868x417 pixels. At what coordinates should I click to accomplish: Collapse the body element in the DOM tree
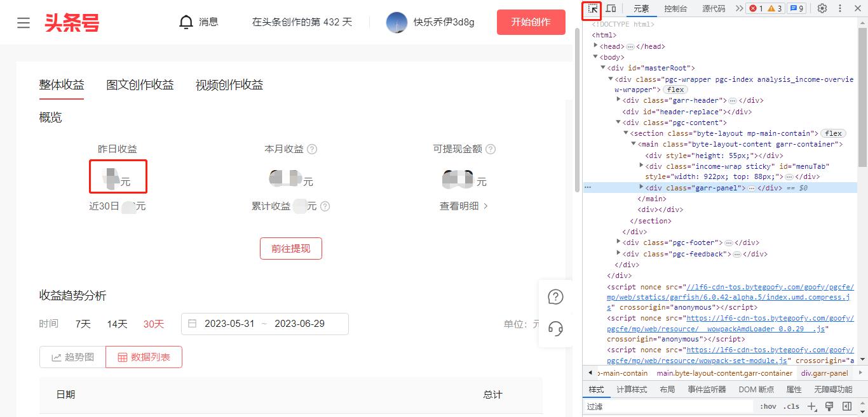[x=595, y=56]
